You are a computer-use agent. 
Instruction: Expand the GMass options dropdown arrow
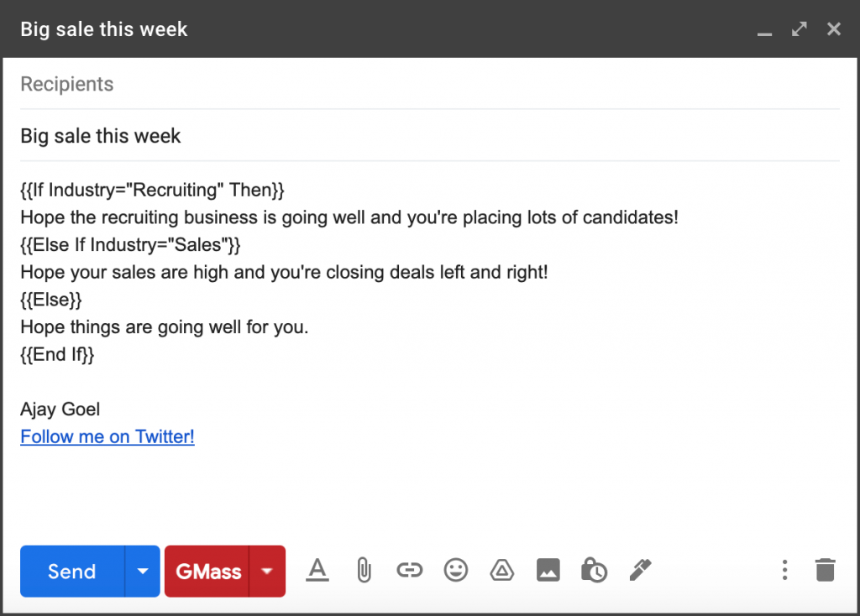(267, 571)
